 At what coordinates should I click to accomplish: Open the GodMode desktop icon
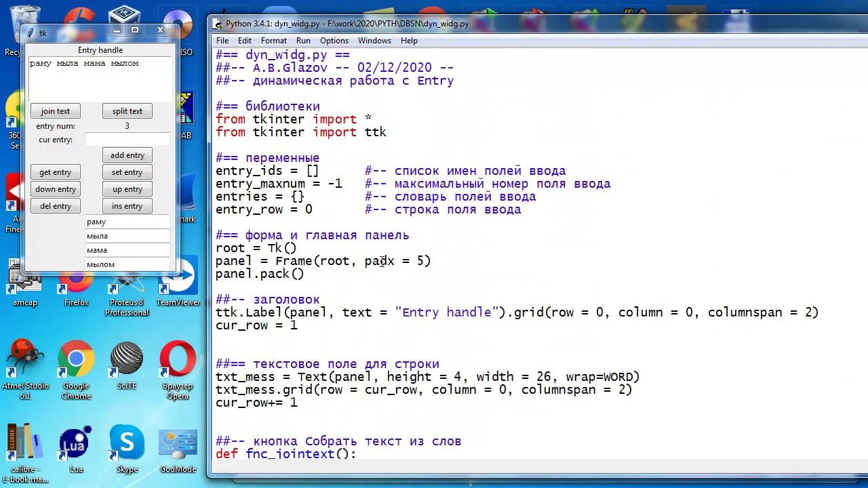(x=178, y=449)
